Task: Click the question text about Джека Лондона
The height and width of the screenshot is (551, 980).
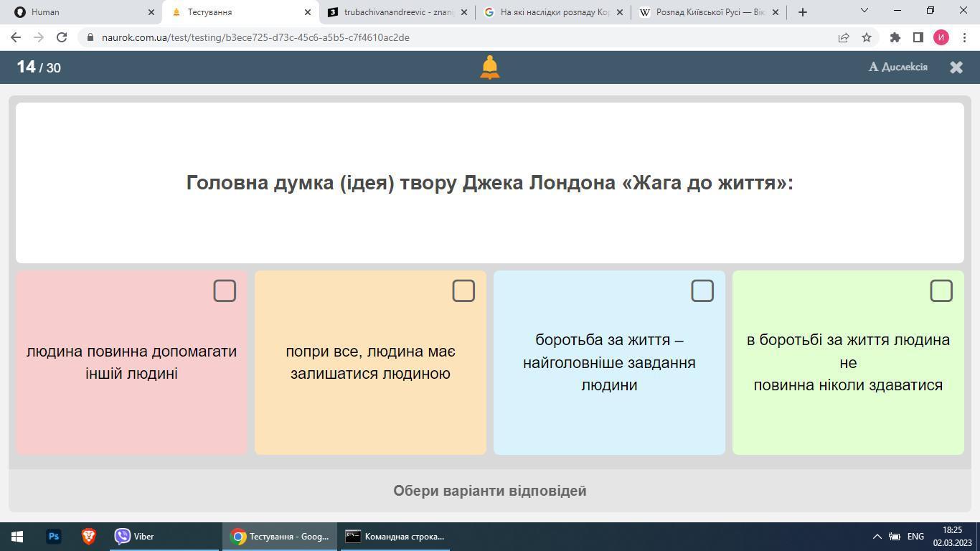Action: tap(490, 183)
